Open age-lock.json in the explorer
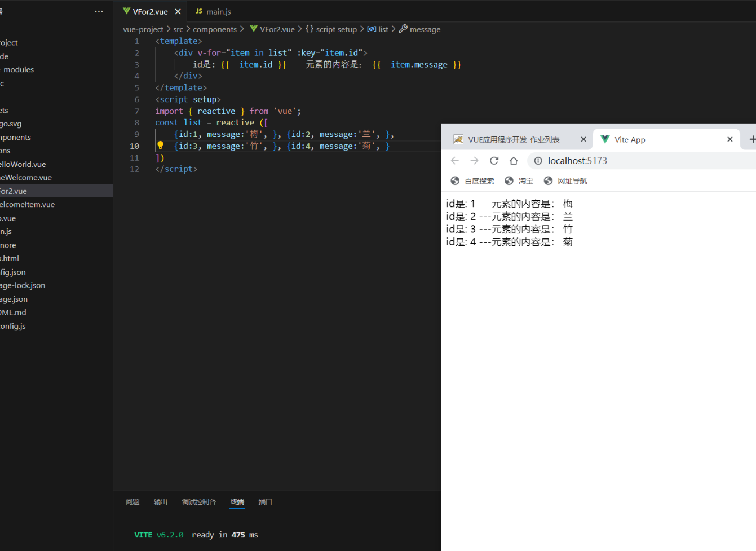 (x=23, y=285)
